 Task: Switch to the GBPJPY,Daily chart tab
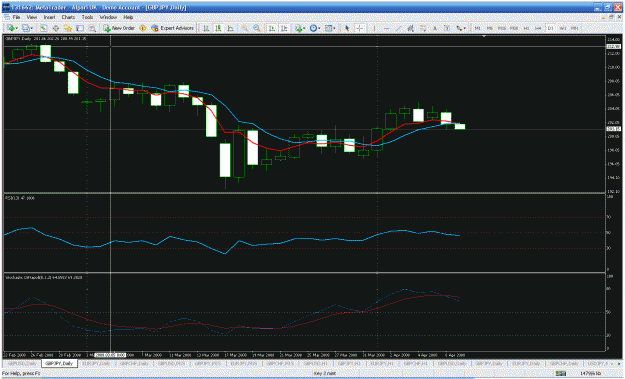tap(59, 363)
